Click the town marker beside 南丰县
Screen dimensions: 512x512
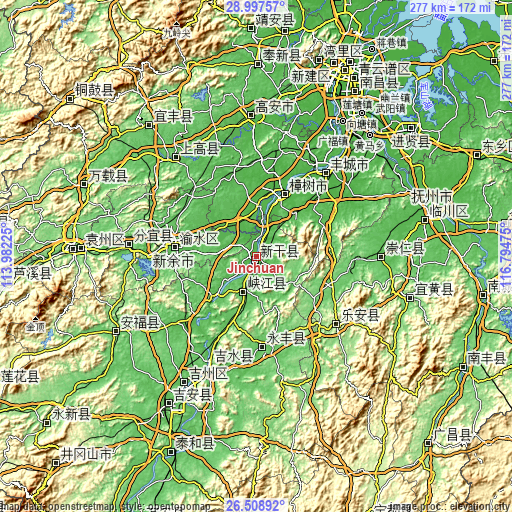(x=463, y=367)
